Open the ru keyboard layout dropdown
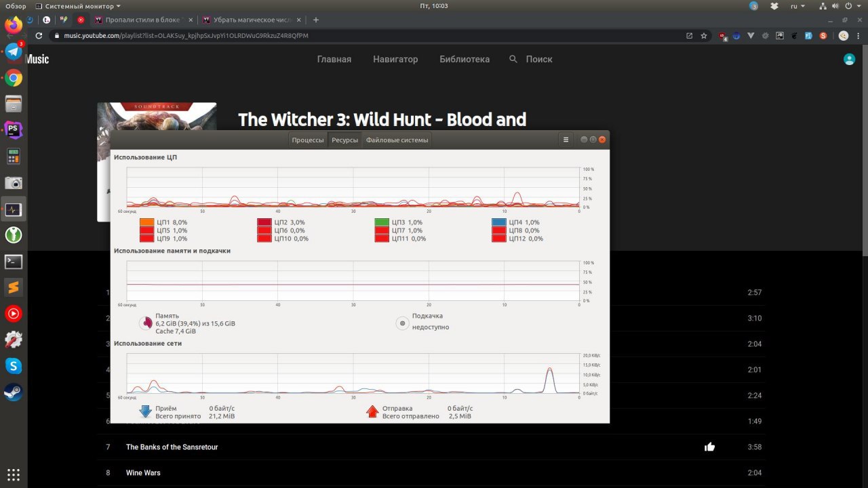Screen dimensions: 868x488 tap(797, 5)
